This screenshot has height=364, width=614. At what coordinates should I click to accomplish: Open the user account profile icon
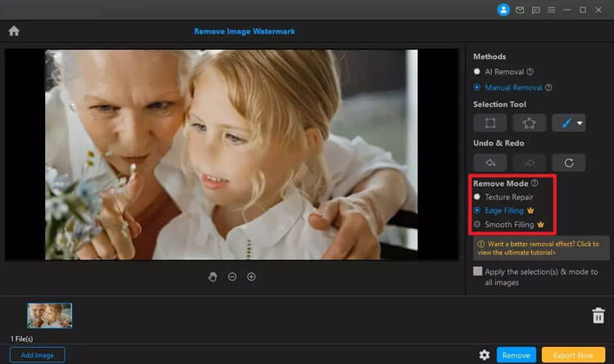(x=503, y=10)
